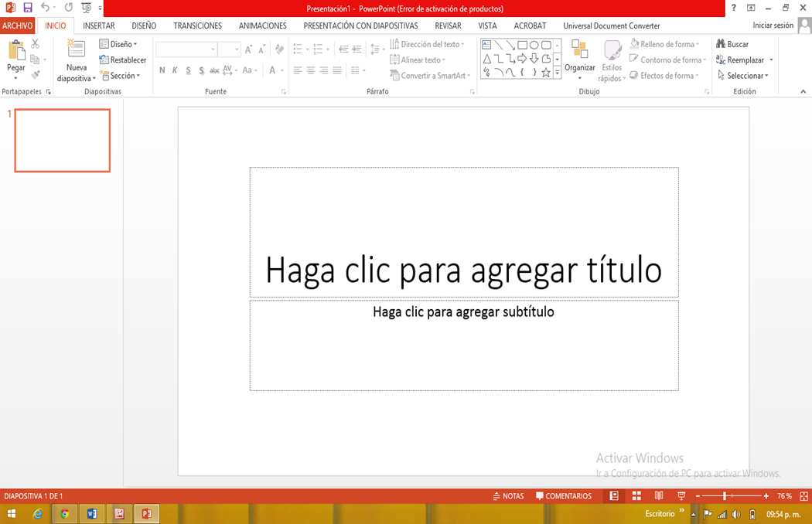Apply strikethrough (abc) to text
Screen dimensions: 812x524
[214, 70]
